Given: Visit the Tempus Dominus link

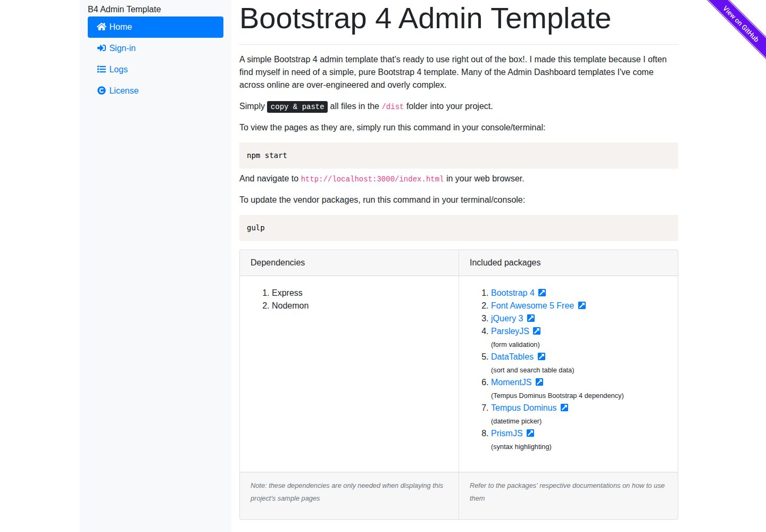Looking at the screenshot, I should click(524, 408).
